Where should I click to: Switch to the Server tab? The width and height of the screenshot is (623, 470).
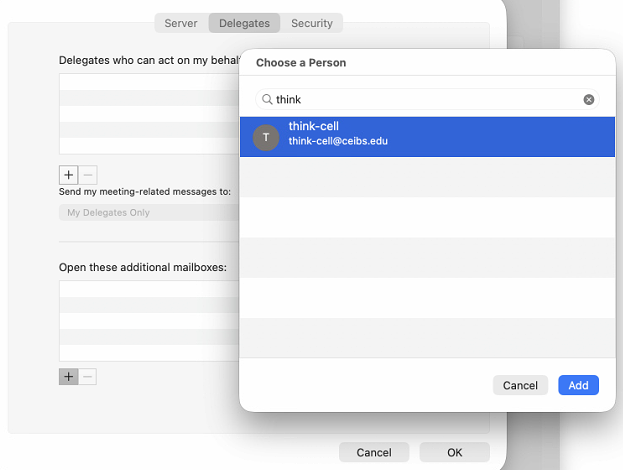pyautogui.click(x=181, y=23)
